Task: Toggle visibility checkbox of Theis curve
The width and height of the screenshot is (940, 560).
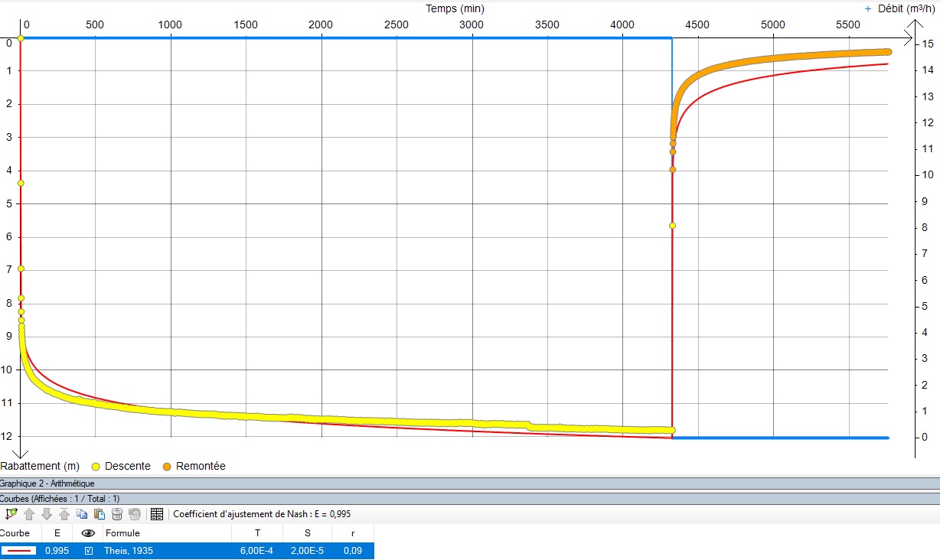Action: click(x=88, y=551)
